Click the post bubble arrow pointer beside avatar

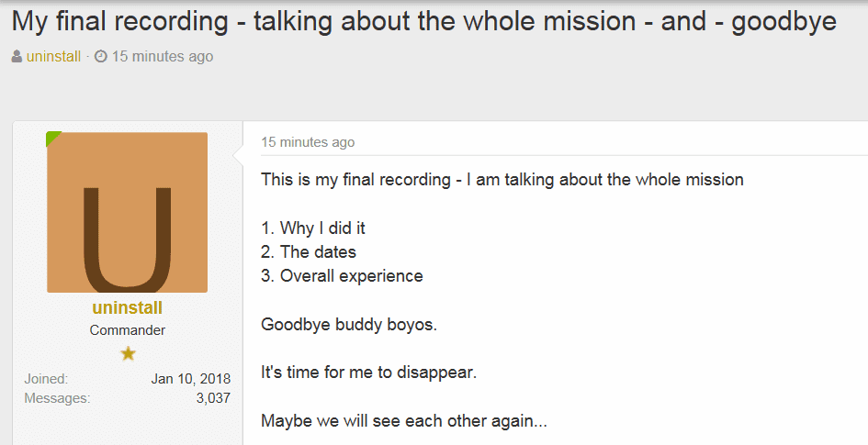(239, 156)
